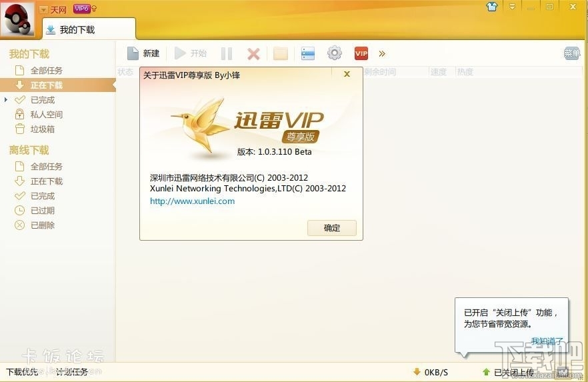Open the title bar dropdown arrow menu
The width and height of the screenshot is (588, 382).
(x=512, y=7)
